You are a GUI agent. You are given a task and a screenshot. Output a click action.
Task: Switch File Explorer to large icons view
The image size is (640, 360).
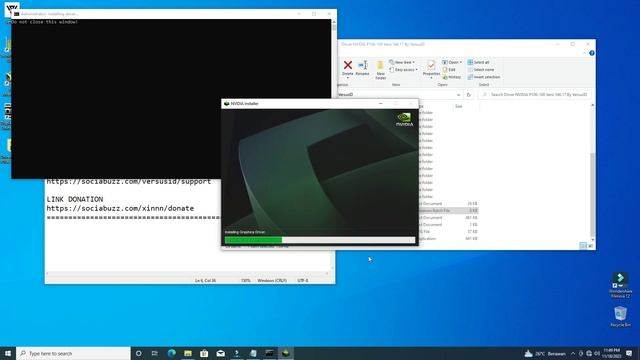(590, 246)
